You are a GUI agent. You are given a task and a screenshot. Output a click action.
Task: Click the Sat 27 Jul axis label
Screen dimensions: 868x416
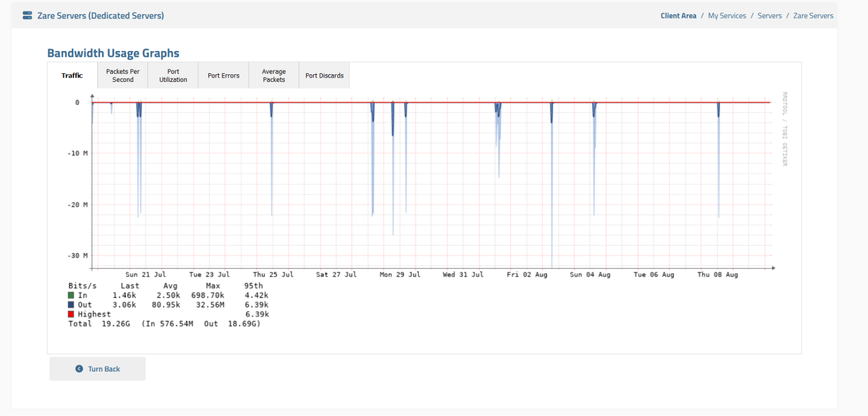click(x=336, y=274)
